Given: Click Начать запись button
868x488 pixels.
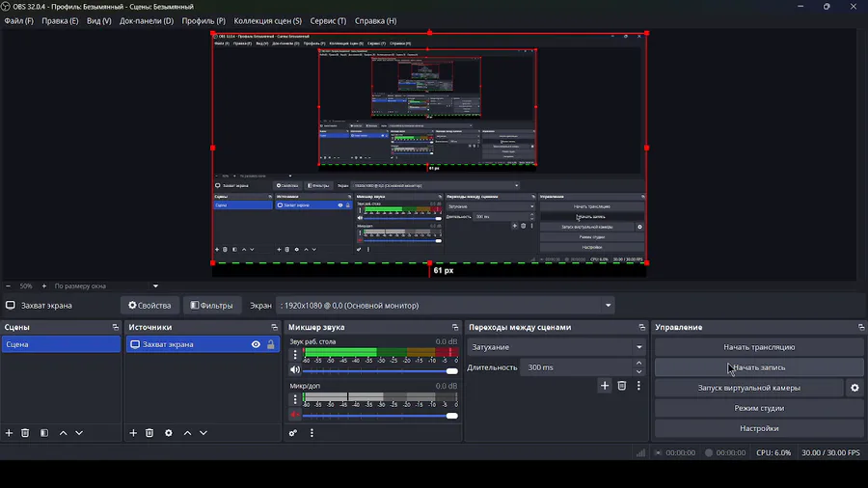Looking at the screenshot, I should coord(759,367).
